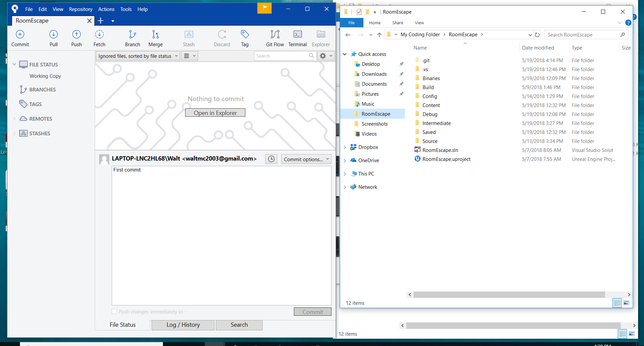The image size is (644, 346).
Task: Switch to the Log / History tab
Action: pos(183,325)
